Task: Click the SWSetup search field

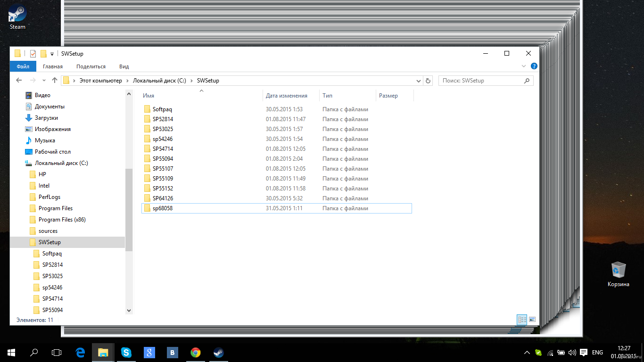Action: [481, 81]
